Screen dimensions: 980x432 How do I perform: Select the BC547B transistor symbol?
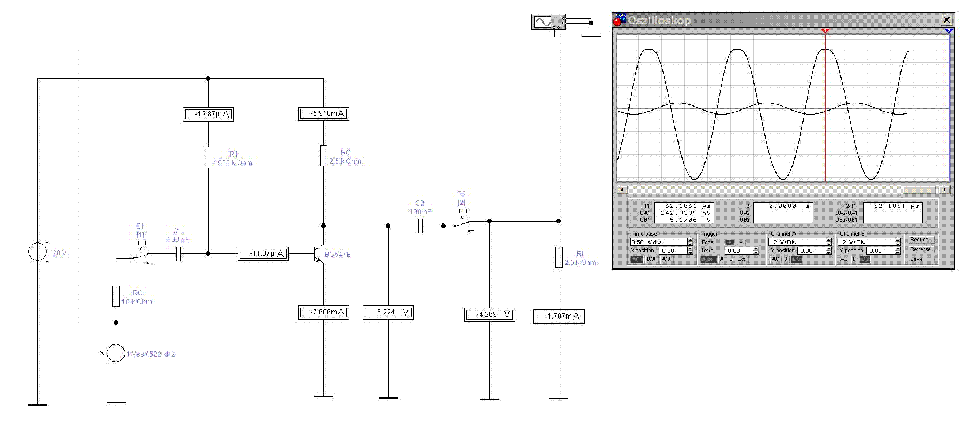coord(317,253)
